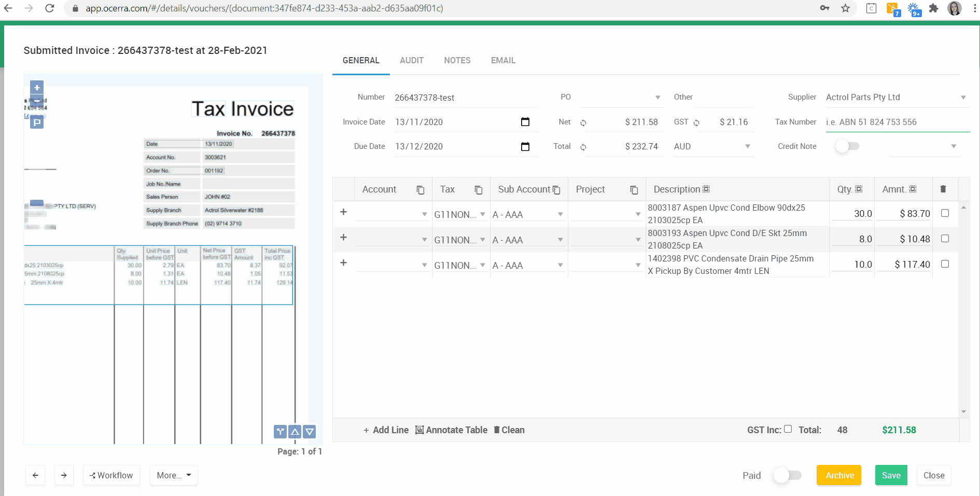Viewport: 980px width, 496px height.
Task: Click the Qty column select icon
Action: click(x=859, y=189)
